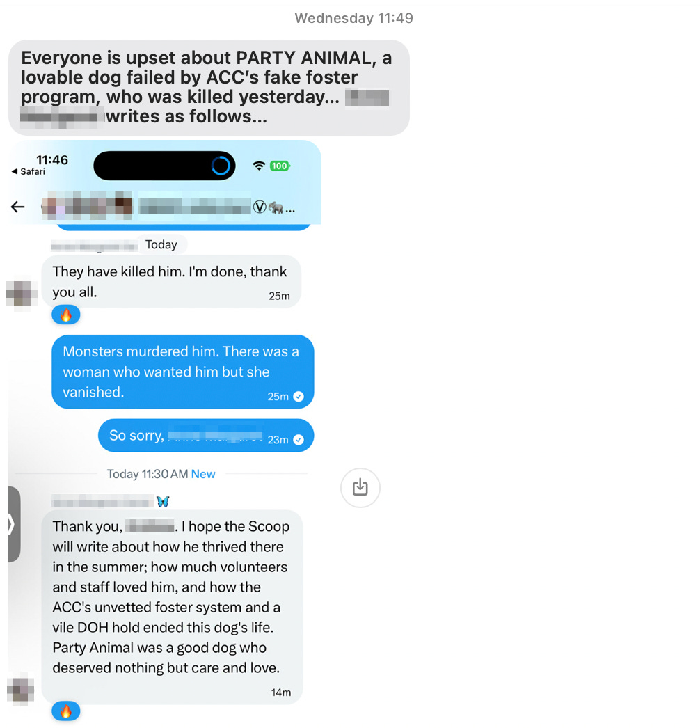Click the elephant emoji in the header
Image resolution: width=700 pixels, height=728 pixels.
276,207
